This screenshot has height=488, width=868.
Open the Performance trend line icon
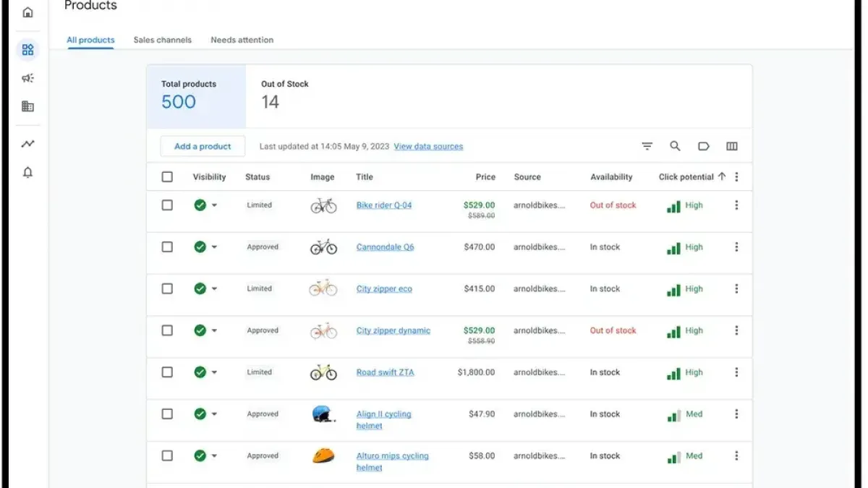coord(27,144)
